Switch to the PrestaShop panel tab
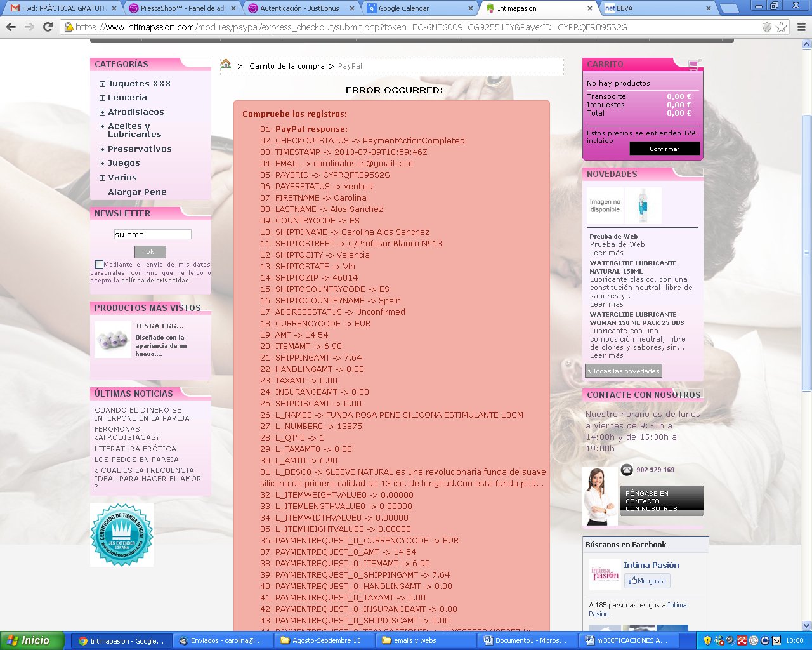 [181, 8]
